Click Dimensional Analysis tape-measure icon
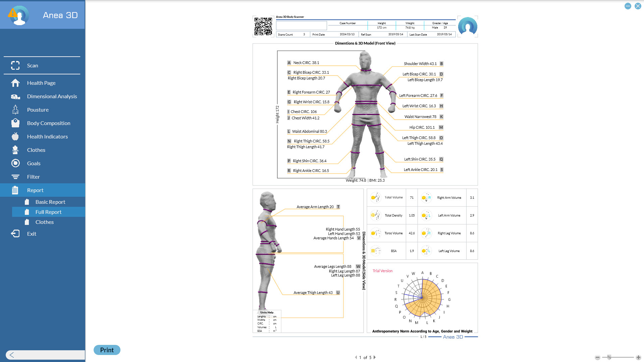This screenshot has height=362, width=644. (15, 97)
